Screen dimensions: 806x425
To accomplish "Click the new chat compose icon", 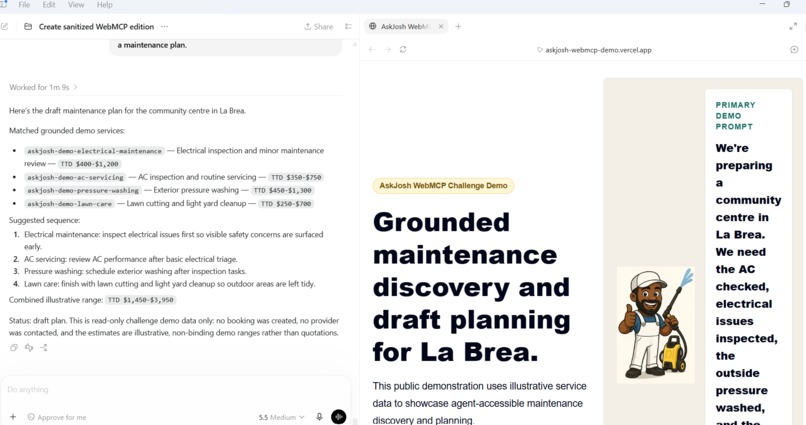I will [x=5, y=27].
